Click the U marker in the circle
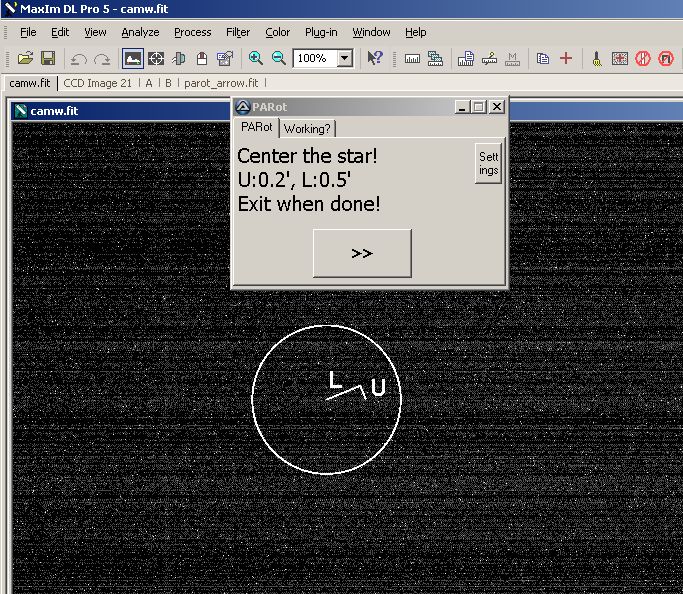 point(378,387)
